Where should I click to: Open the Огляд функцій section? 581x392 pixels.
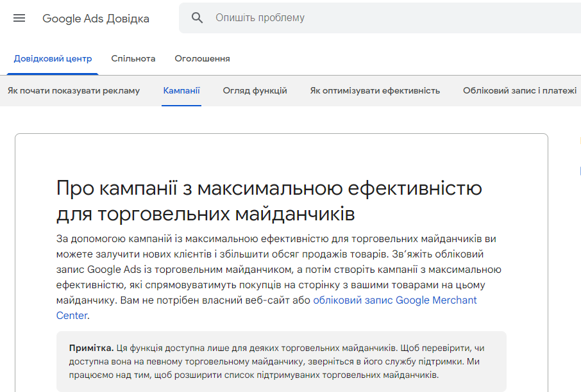pos(255,90)
